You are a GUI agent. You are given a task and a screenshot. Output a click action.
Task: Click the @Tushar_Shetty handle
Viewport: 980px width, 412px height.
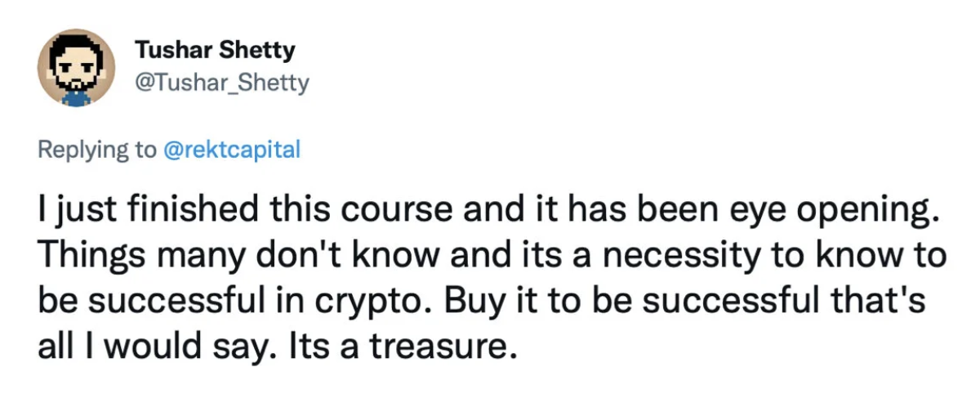coord(222,83)
